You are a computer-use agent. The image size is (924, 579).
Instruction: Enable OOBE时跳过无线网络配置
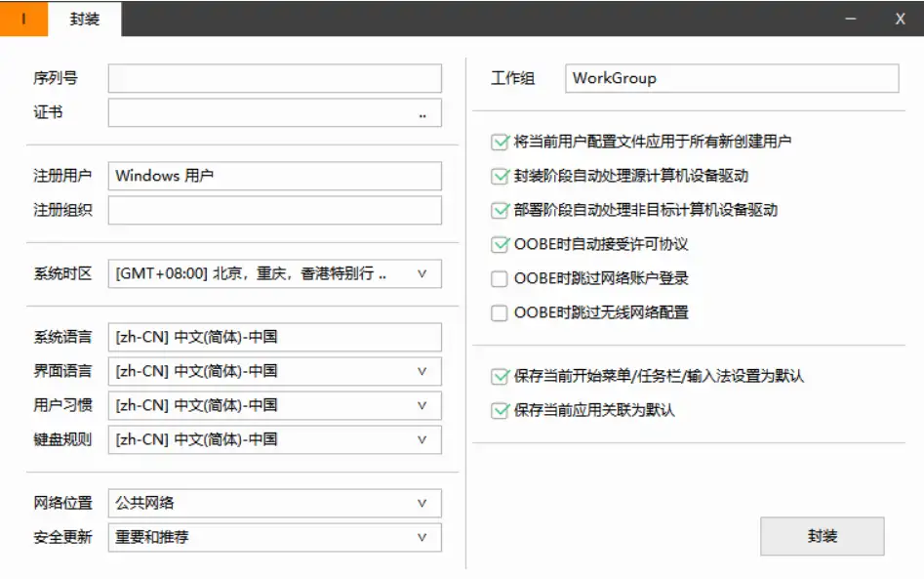coord(500,313)
